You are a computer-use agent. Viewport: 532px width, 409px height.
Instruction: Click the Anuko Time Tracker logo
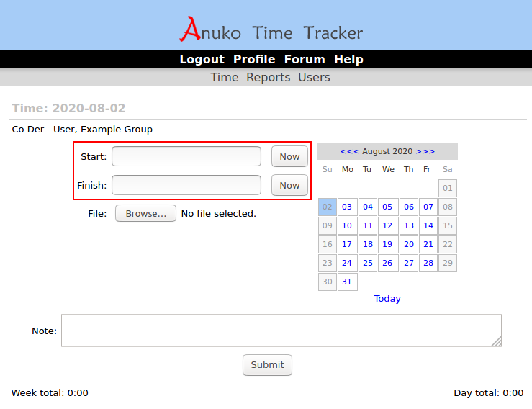point(271,30)
